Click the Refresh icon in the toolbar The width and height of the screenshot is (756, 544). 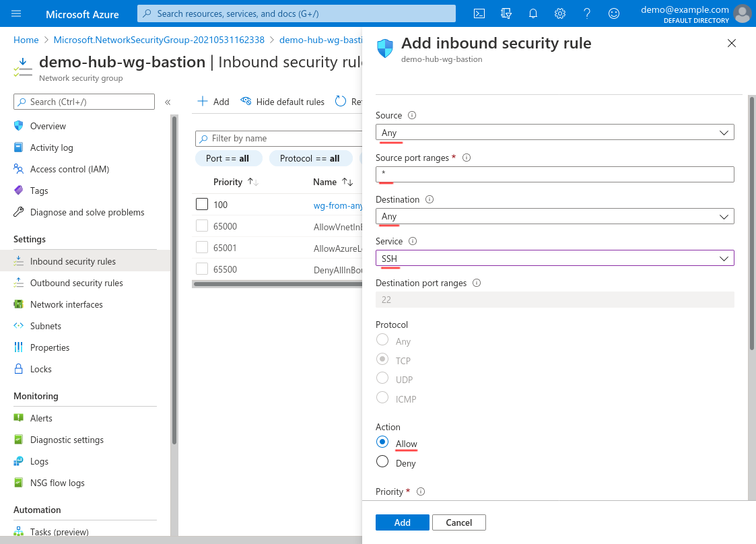(341, 101)
